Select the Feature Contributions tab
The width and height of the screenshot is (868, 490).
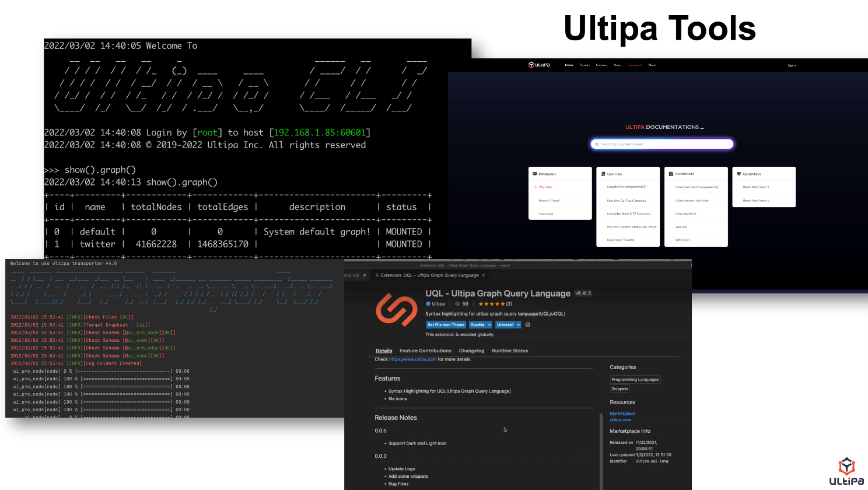coord(425,351)
